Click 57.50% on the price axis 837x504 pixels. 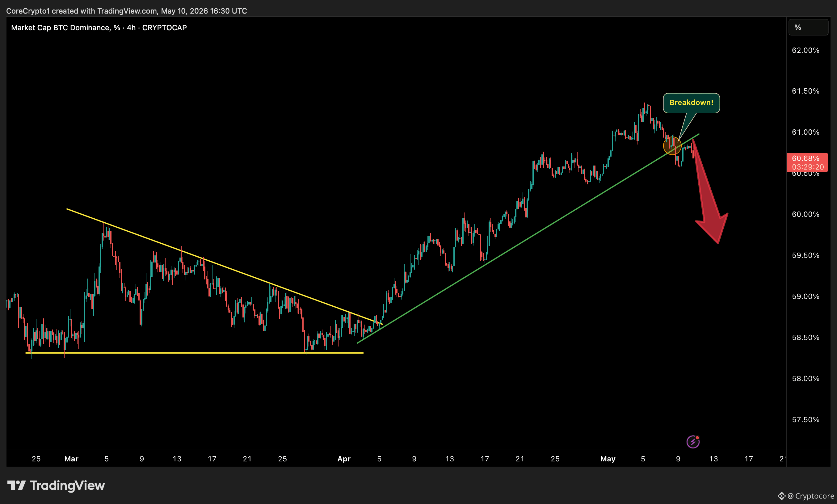805,420
